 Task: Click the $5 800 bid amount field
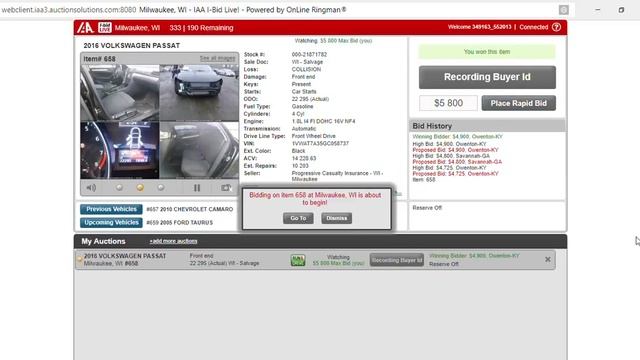point(448,103)
